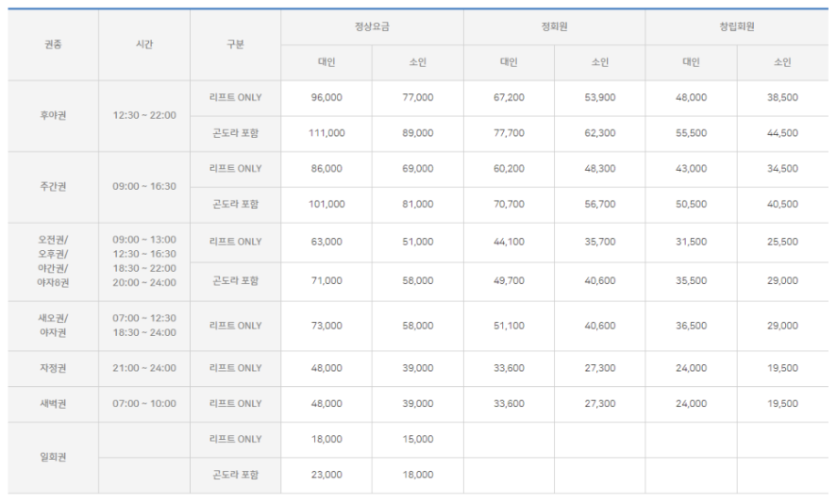Click 곤도라 포함 in the 일회권 row
This screenshot has width=837, height=504.
235,475
